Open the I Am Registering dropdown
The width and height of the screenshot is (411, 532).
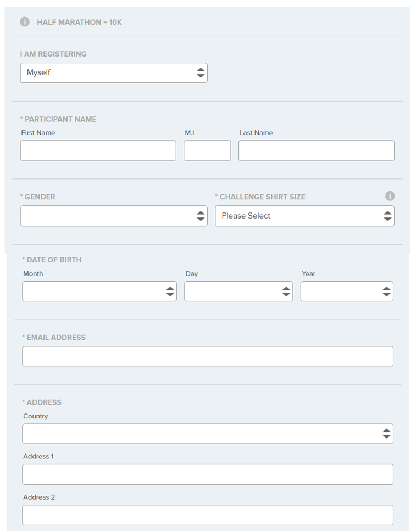point(114,72)
